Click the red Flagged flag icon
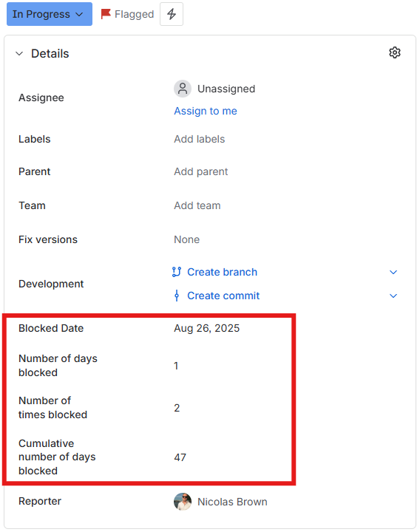The width and height of the screenshot is (420, 532). [x=106, y=14]
